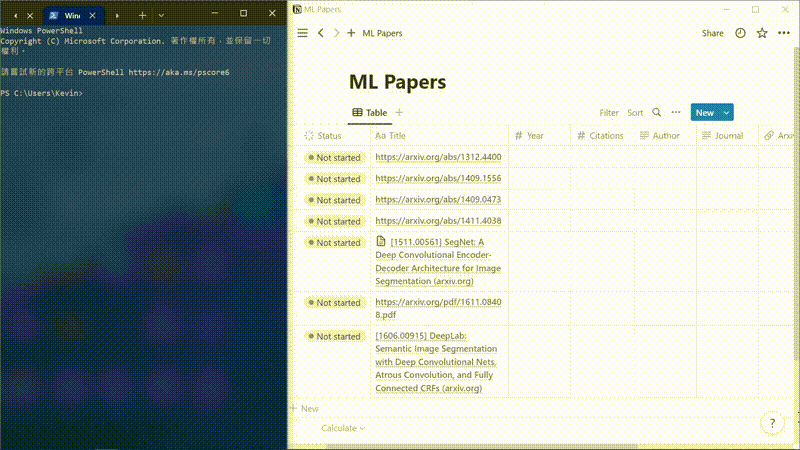Viewport: 800px width, 450px height.
Task: Open the database search magnifier icon
Action: pos(657,112)
